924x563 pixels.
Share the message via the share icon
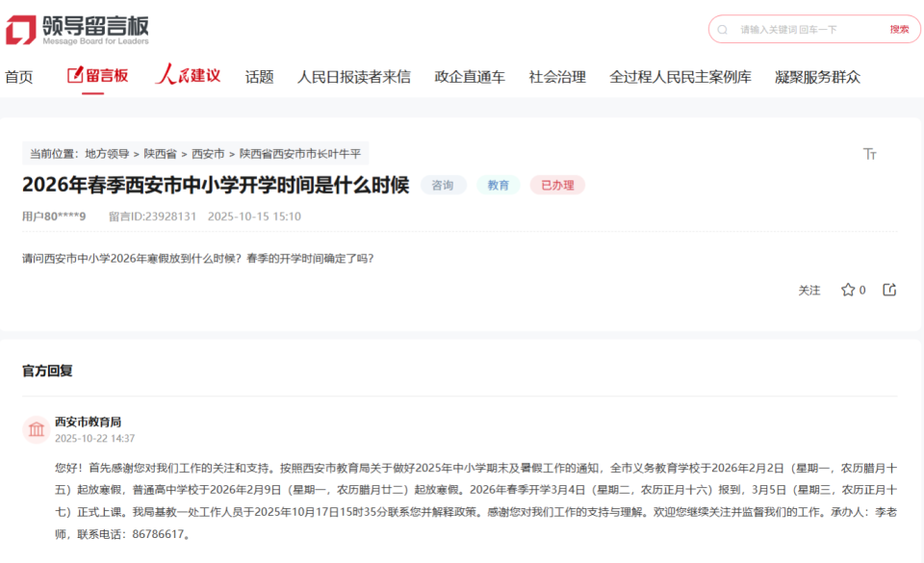891,289
